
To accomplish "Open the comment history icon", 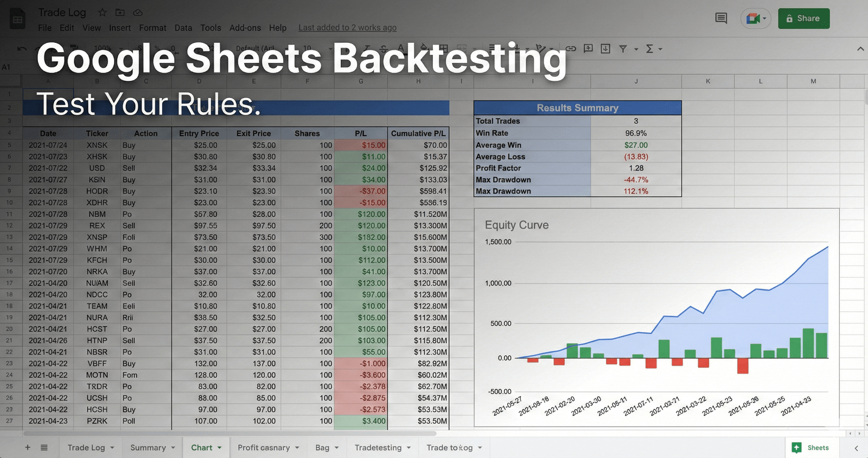I will point(721,18).
